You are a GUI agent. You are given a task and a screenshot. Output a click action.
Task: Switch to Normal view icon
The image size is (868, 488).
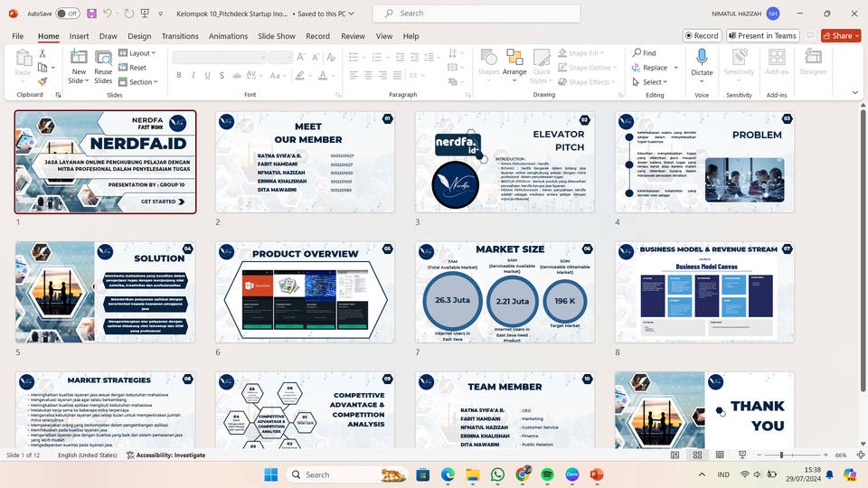(x=675, y=455)
